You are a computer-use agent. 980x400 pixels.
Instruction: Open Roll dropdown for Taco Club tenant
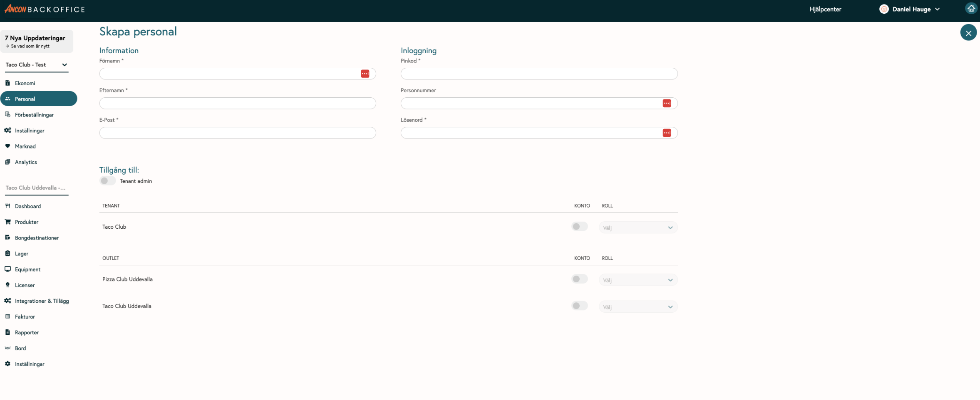(638, 227)
